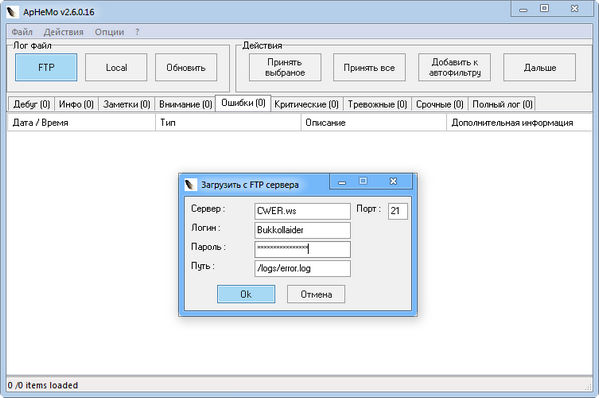The width and height of the screenshot is (599, 398).
Task: Switch to the Полный лог (0) tab
Action: point(502,104)
